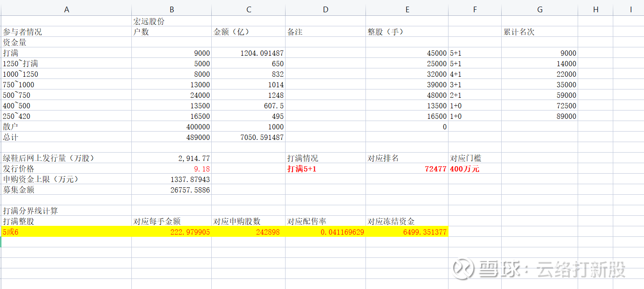The width and height of the screenshot is (644, 289).
Task: Select the red price value 9.18
Action: tap(171, 168)
